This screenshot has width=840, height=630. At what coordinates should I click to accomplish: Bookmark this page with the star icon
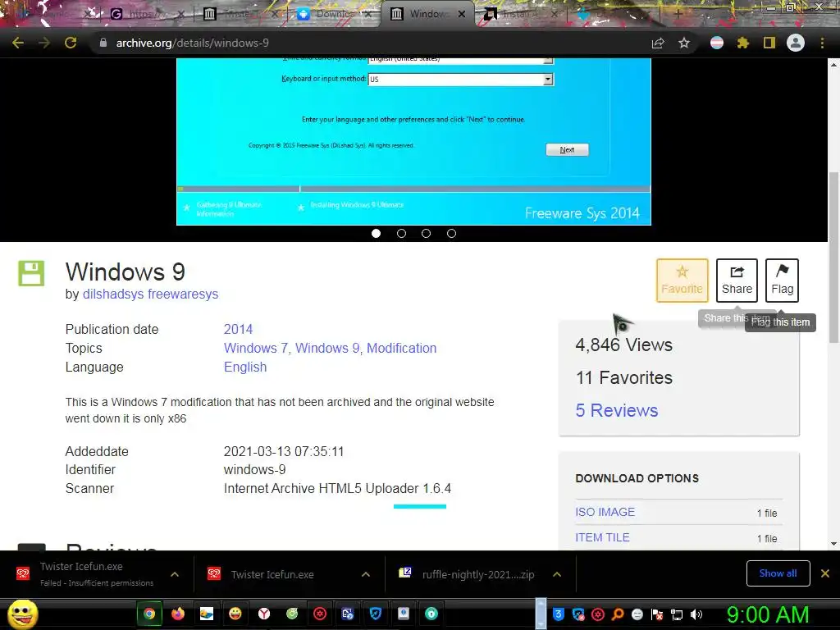(684, 43)
